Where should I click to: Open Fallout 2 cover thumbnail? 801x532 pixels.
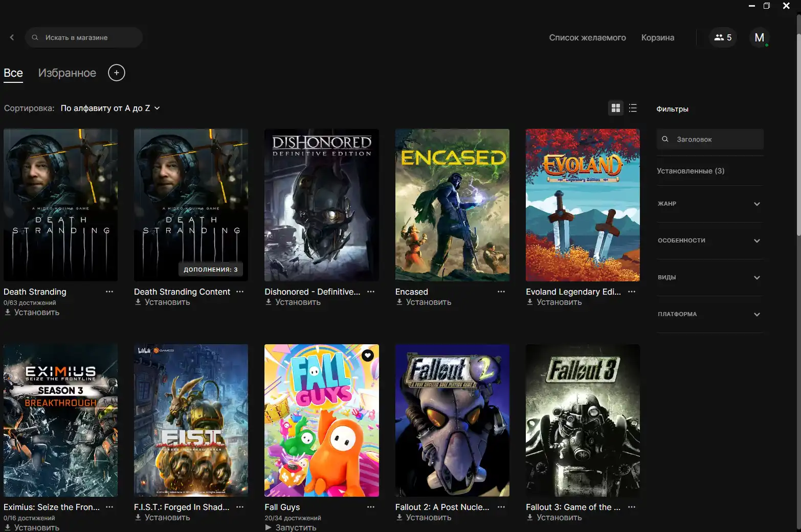click(452, 420)
